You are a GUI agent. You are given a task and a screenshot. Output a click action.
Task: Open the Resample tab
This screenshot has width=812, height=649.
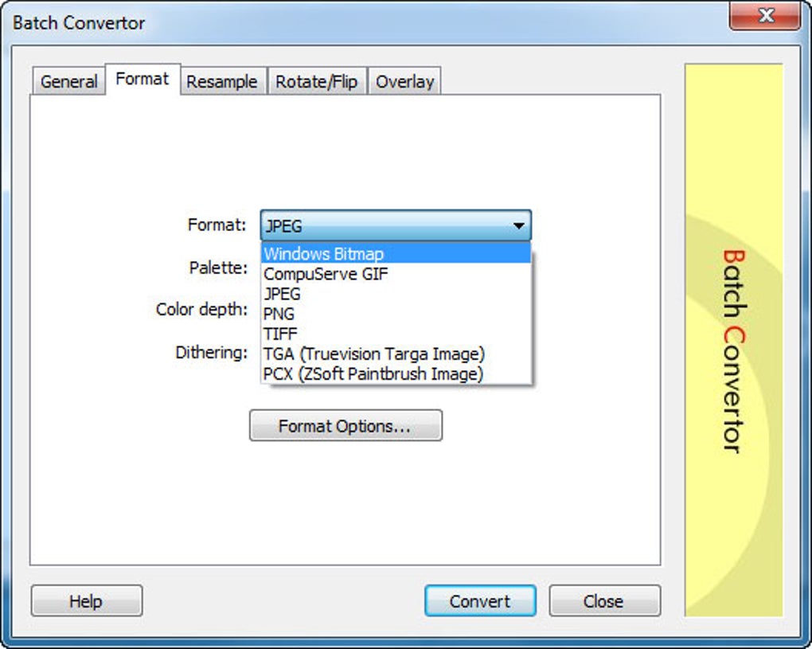[222, 81]
